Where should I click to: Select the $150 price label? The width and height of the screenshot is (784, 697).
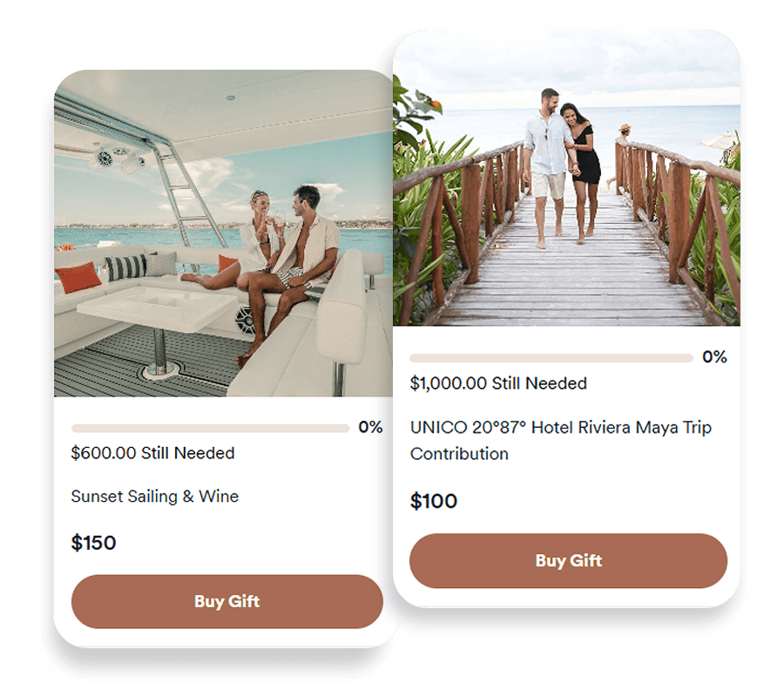[x=93, y=543]
